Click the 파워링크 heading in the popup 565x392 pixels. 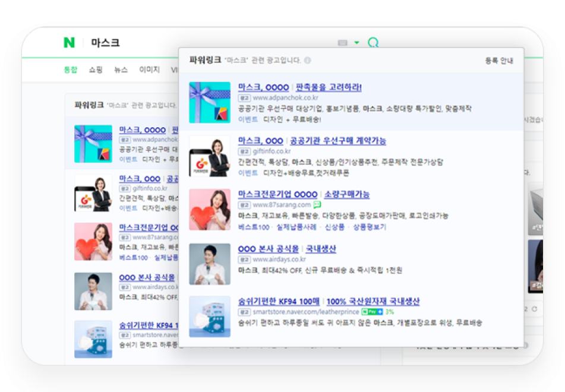[x=205, y=60]
